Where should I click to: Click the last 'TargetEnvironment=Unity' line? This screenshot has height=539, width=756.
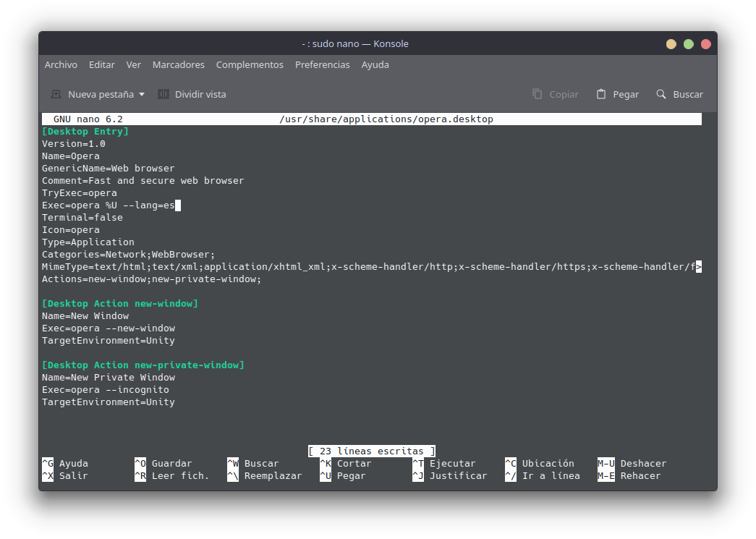point(109,402)
